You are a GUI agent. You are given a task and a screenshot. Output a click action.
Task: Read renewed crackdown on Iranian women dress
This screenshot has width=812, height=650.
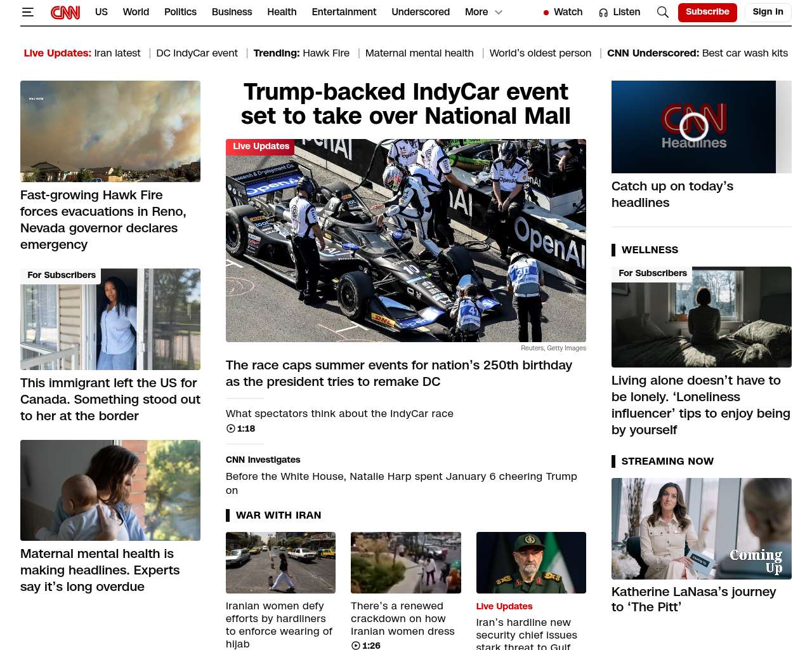coord(403,618)
